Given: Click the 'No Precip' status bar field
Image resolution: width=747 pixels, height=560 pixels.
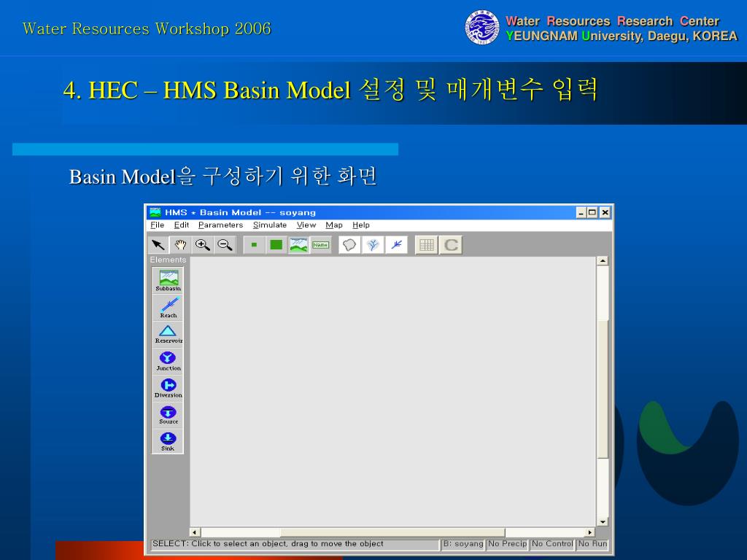Looking at the screenshot, I should [x=508, y=544].
